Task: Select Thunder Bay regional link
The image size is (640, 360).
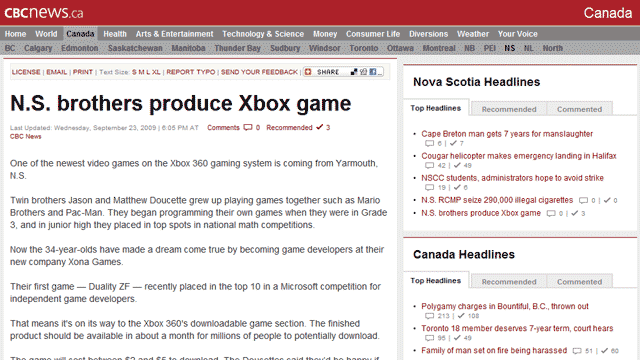Action: (x=238, y=48)
